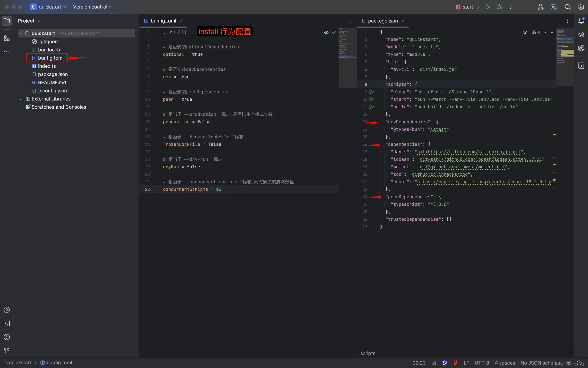The width and height of the screenshot is (588, 368).
Task: Collapse the quickstart root folder
Action: (21, 33)
